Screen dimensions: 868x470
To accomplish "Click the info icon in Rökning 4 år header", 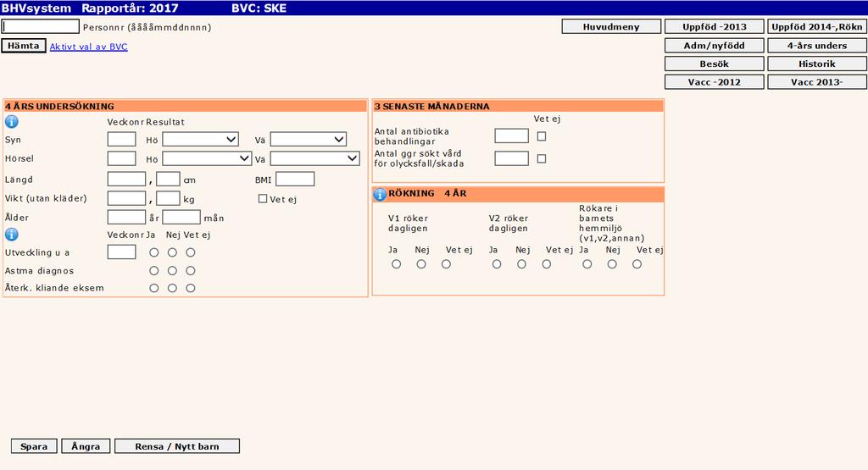I will pos(380,194).
